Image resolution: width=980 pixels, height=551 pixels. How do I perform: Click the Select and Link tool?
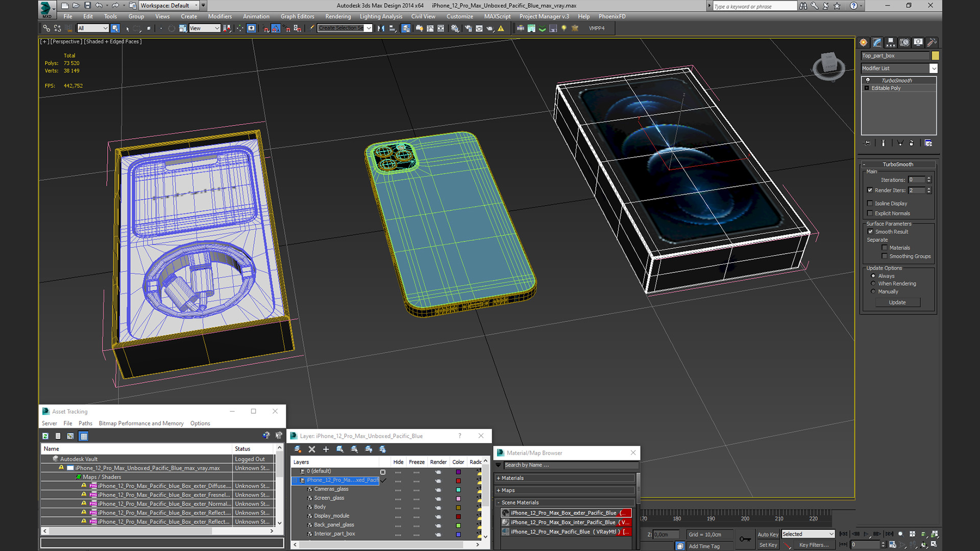(46, 29)
